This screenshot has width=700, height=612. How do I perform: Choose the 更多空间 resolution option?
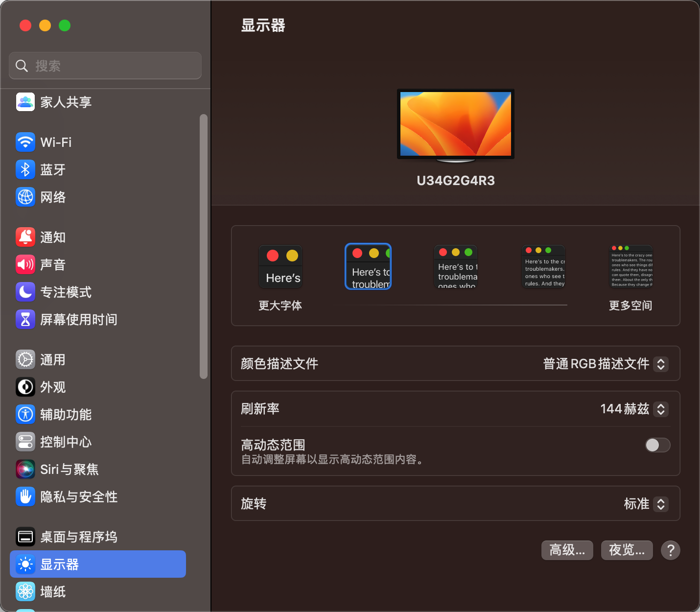631,267
